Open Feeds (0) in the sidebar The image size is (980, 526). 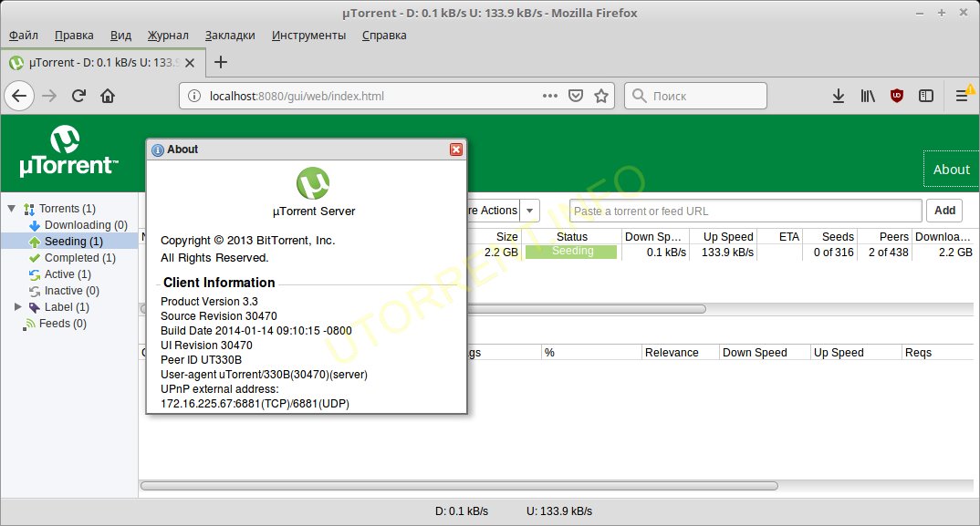pyautogui.click(x=62, y=324)
